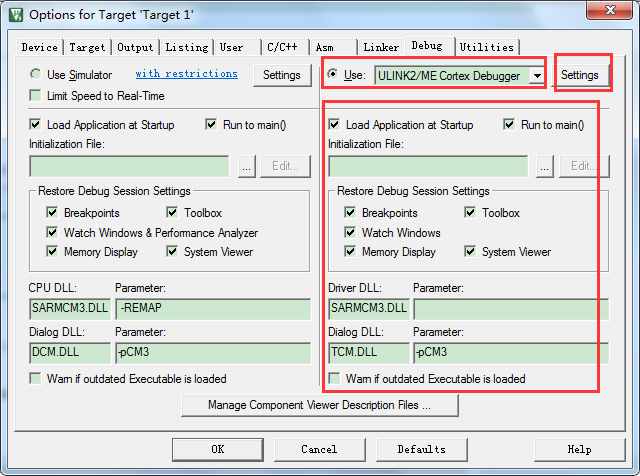Toggle simulator System Viewer checkbox
Image resolution: width=640 pixels, height=476 pixels.
(172, 251)
